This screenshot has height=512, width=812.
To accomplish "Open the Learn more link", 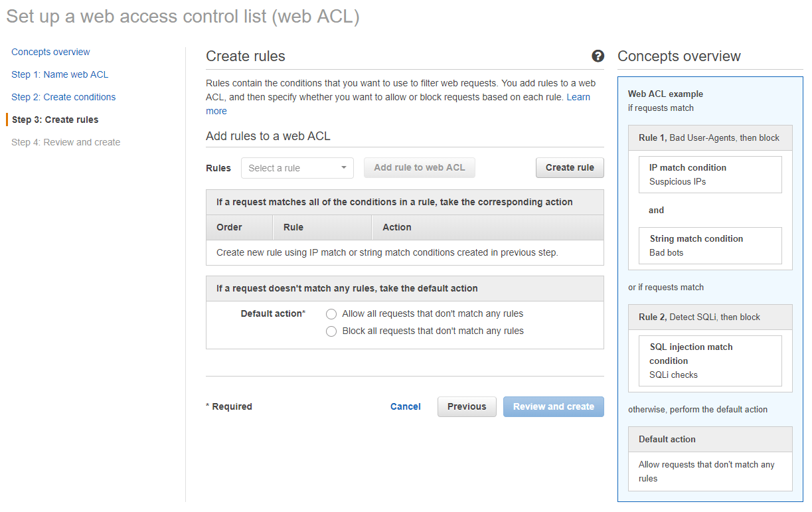I will (578, 97).
